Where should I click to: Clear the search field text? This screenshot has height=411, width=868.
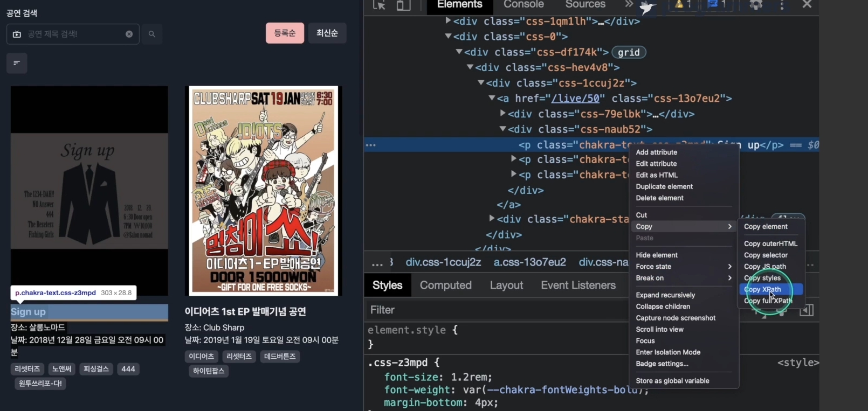click(x=129, y=34)
